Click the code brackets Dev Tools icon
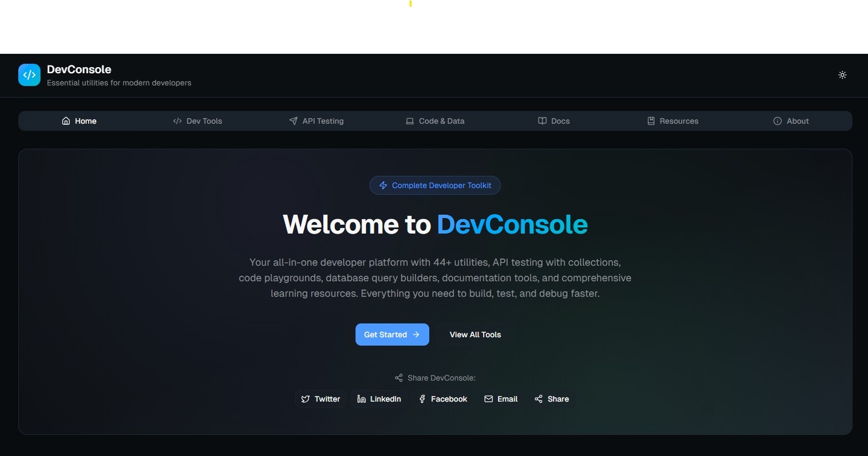This screenshot has height=456, width=868. (x=177, y=120)
